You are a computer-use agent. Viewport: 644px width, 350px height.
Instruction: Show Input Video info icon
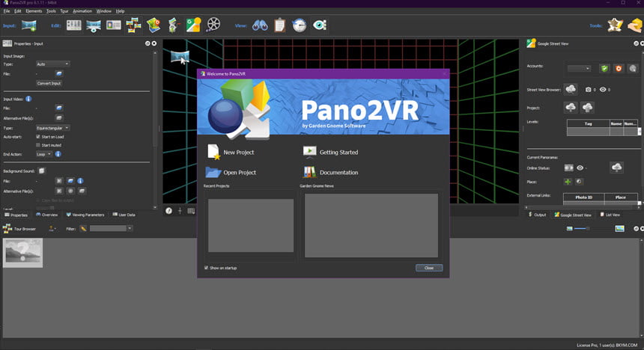[x=28, y=99]
